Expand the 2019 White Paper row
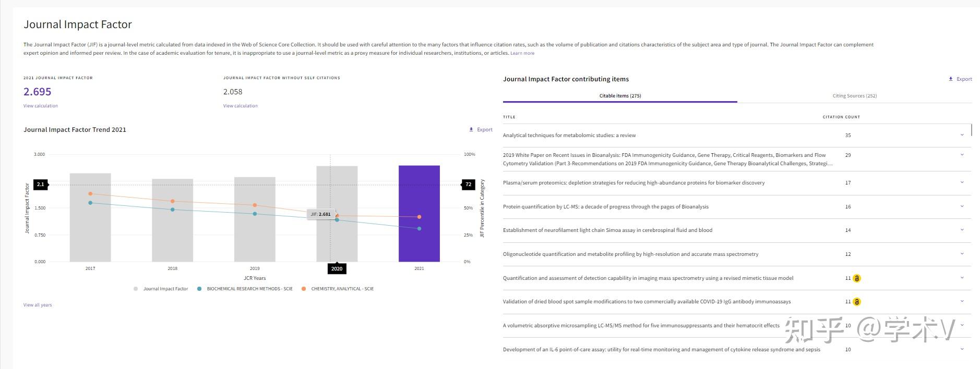980x369 pixels. (962, 155)
